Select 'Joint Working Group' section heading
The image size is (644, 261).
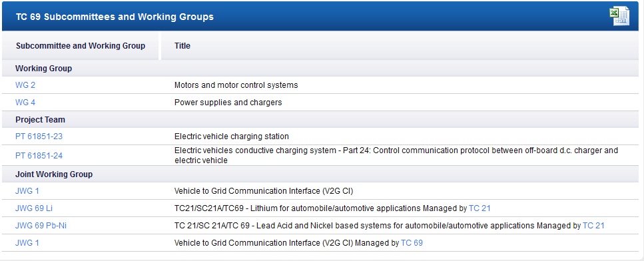pyautogui.click(x=54, y=174)
